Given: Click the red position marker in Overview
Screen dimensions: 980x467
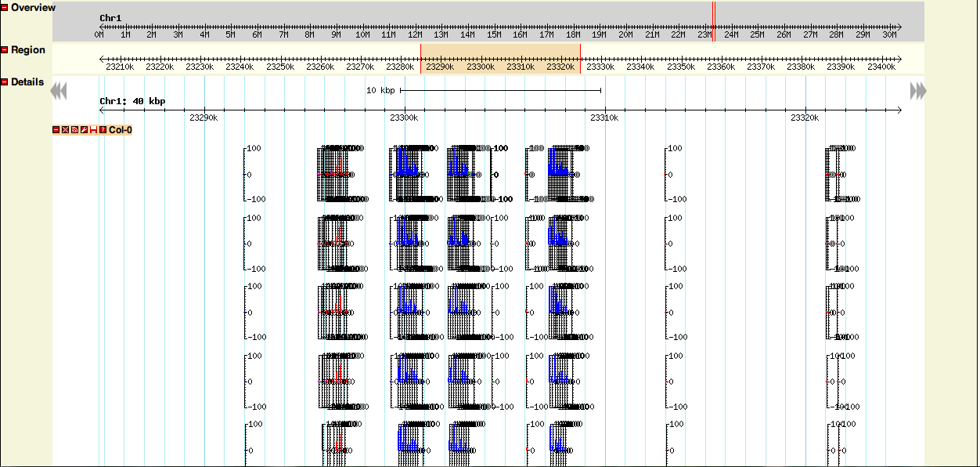Looking at the screenshot, I should click(713, 20).
